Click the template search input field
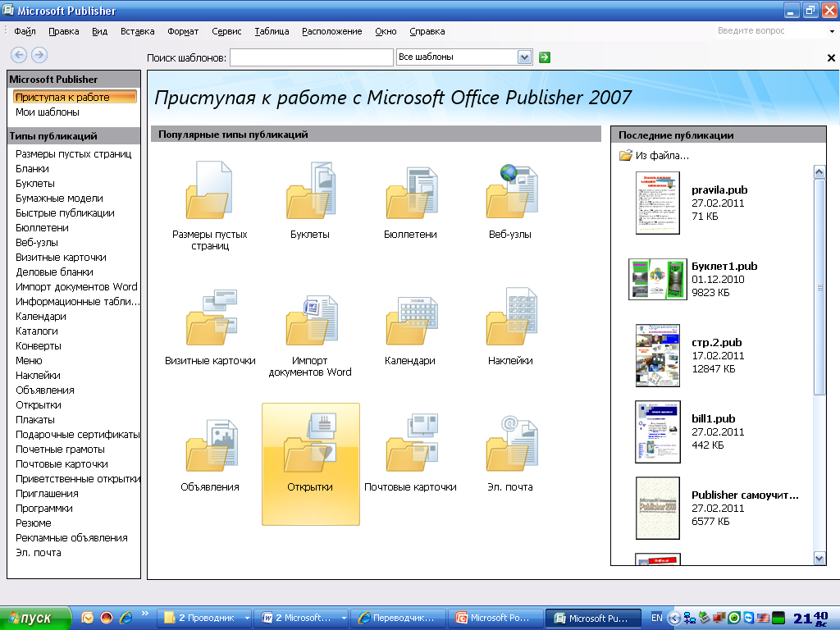 [x=312, y=57]
